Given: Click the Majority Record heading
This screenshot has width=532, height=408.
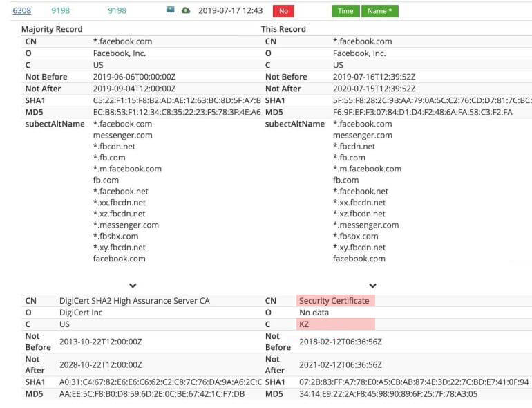Looking at the screenshot, I should [x=52, y=29].
